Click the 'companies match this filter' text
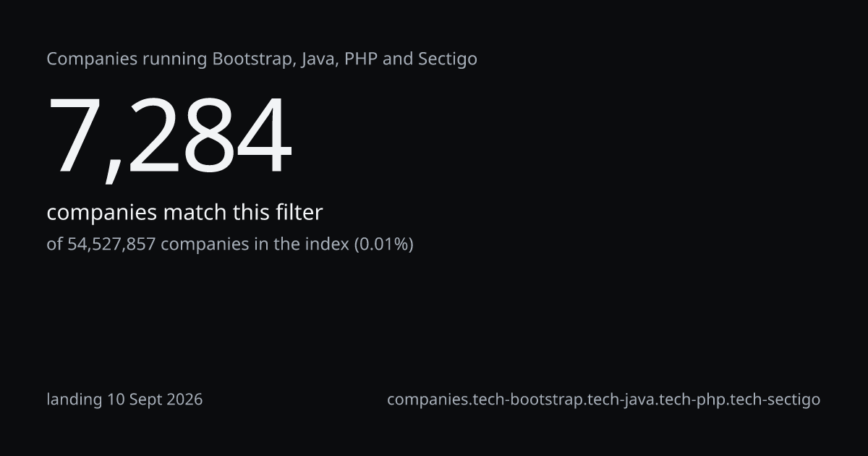Viewport: 868px width, 456px height. click(184, 213)
